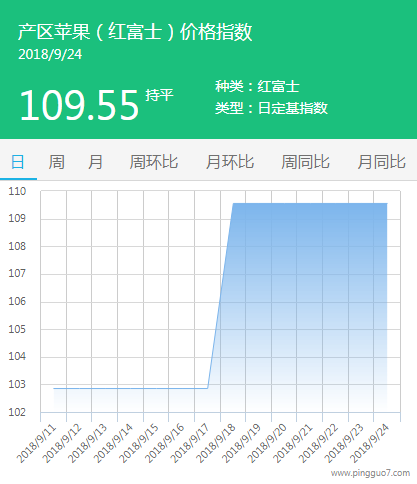417x484 pixels.
Task: Click the y-axis label 105
Action: coord(17,329)
